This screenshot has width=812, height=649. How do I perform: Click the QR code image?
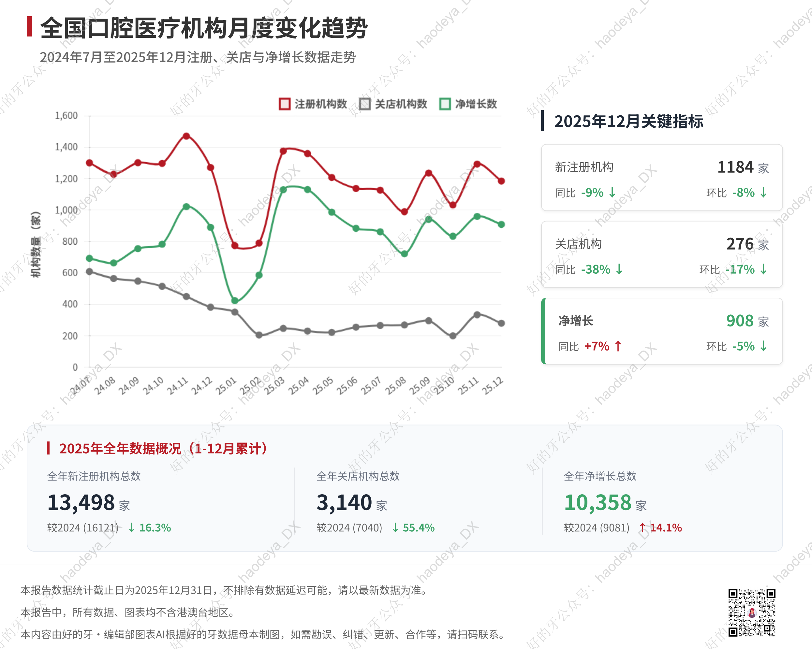pyautogui.click(x=751, y=612)
